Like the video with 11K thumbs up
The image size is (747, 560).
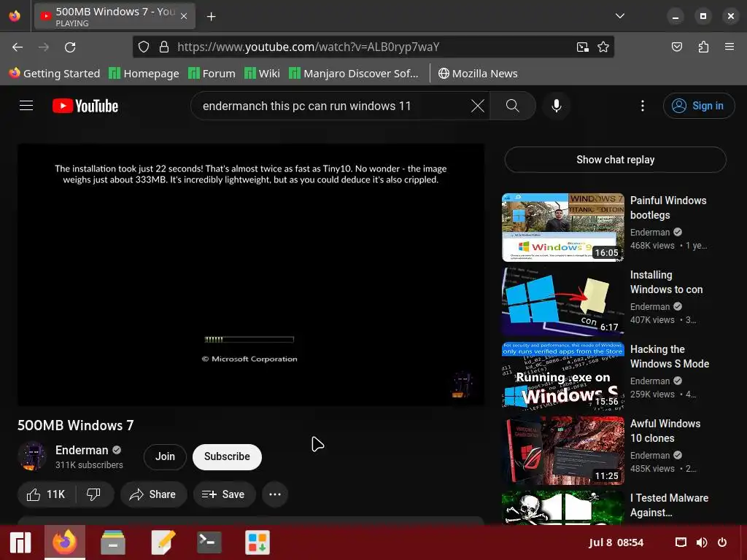pos(46,494)
